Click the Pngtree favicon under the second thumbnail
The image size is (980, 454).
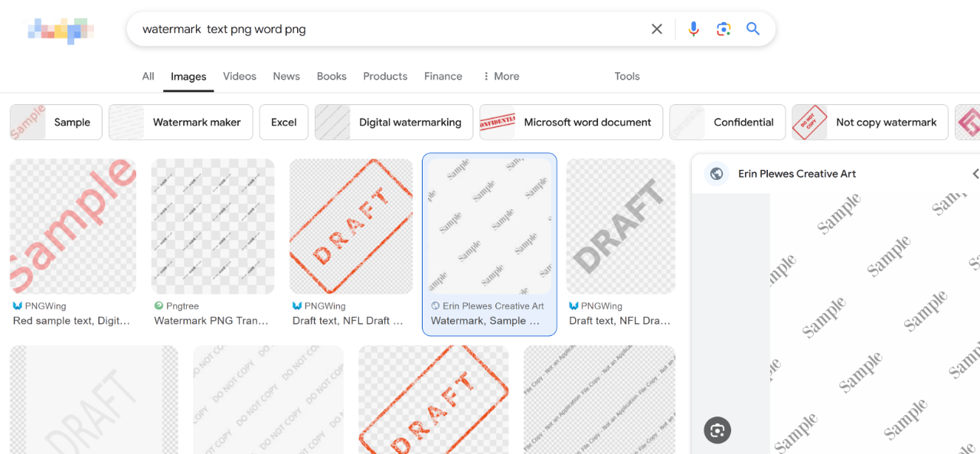tap(158, 305)
